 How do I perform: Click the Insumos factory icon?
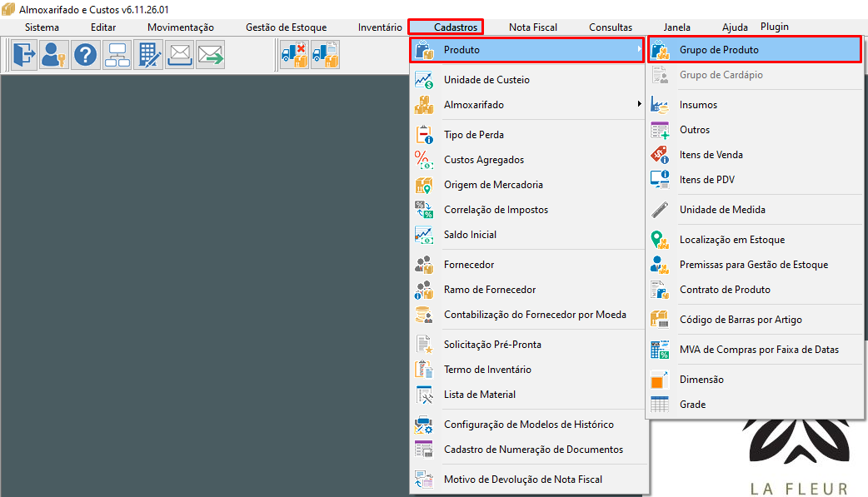point(660,105)
